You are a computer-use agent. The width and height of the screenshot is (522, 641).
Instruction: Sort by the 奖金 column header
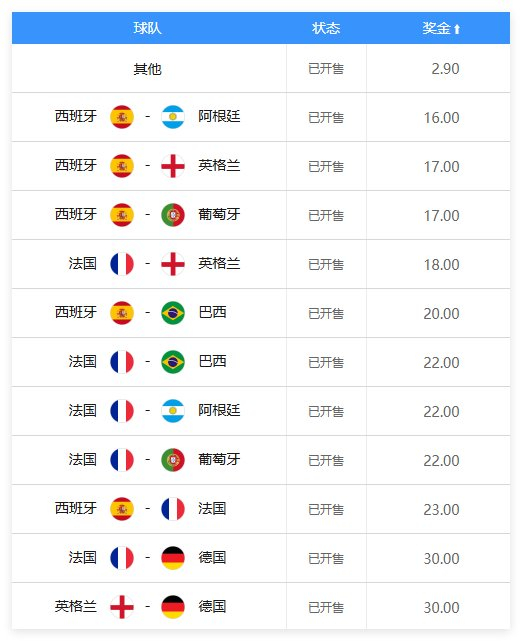tap(437, 28)
